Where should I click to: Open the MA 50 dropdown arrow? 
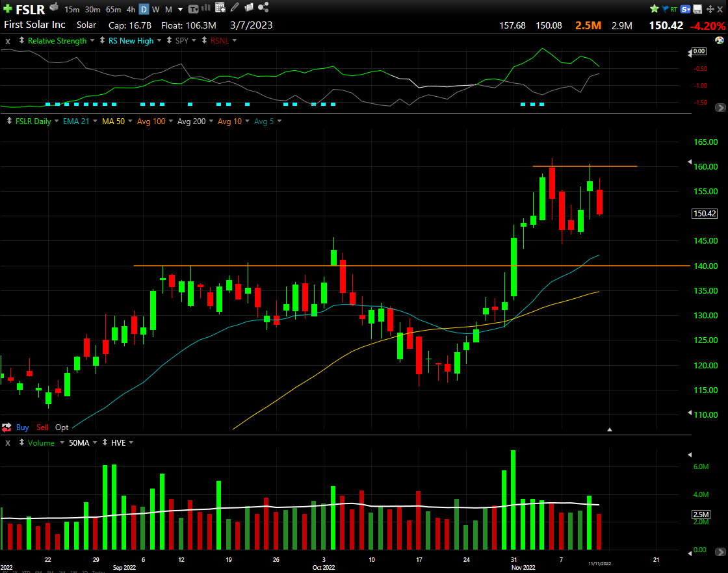click(x=131, y=121)
